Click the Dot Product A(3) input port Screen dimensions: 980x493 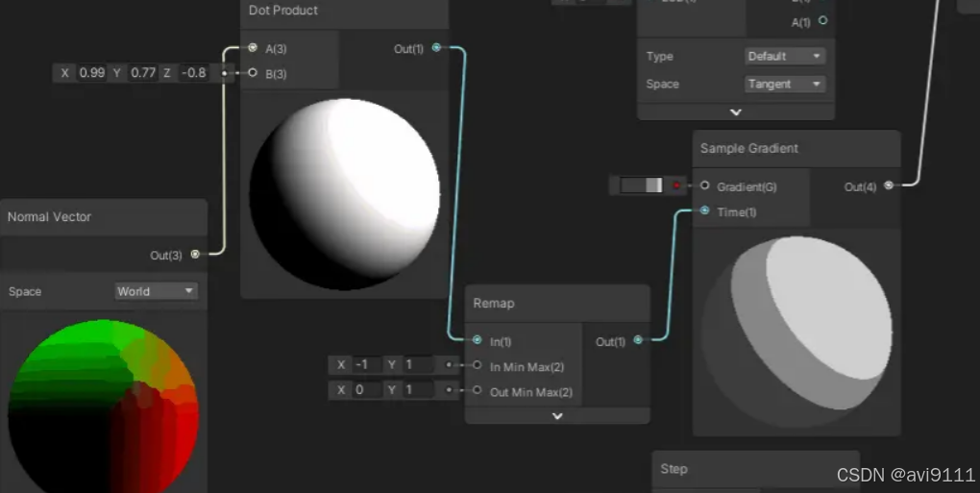253,47
